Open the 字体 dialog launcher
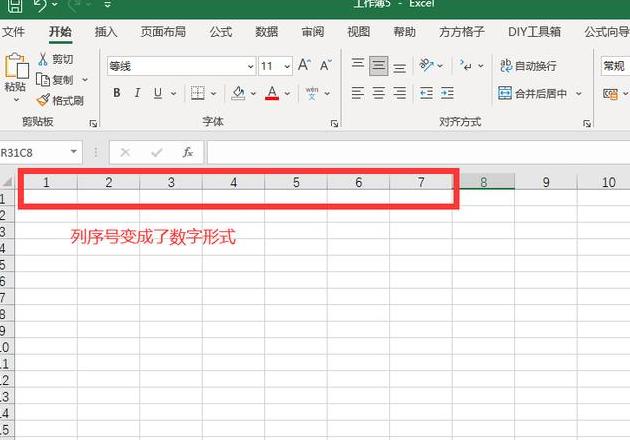Viewport: 630px width, 440px height. pos(334,124)
